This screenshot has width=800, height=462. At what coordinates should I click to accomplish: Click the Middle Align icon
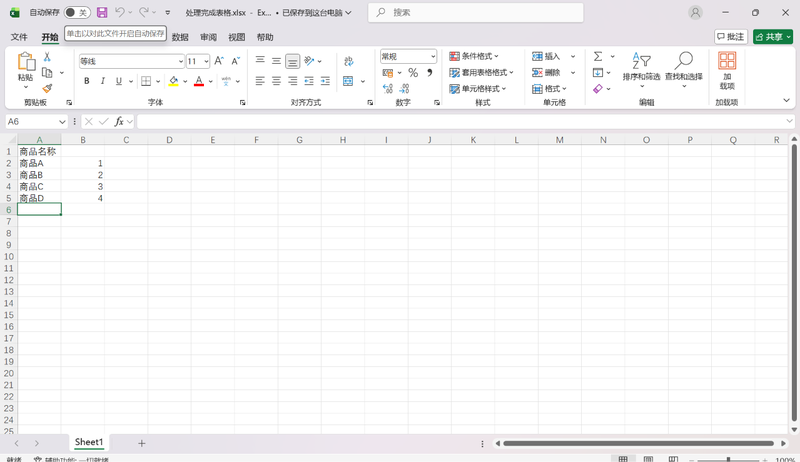pyautogui.click(x=276, y=61)
